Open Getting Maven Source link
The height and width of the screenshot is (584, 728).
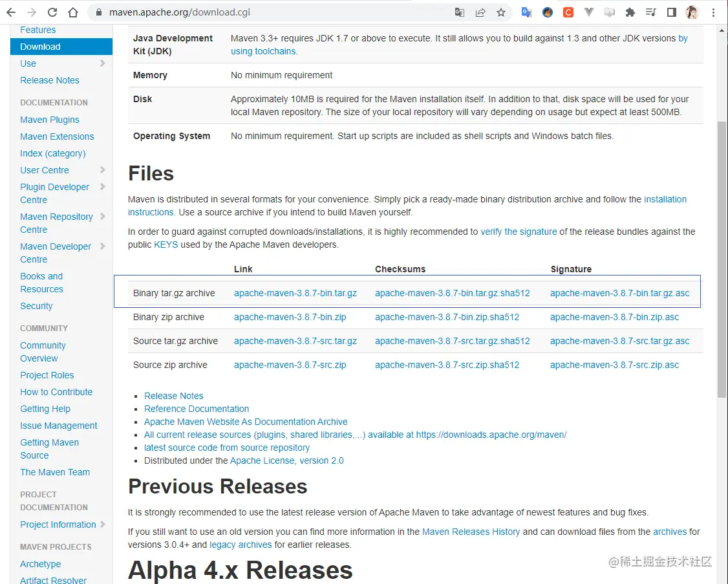49,449
